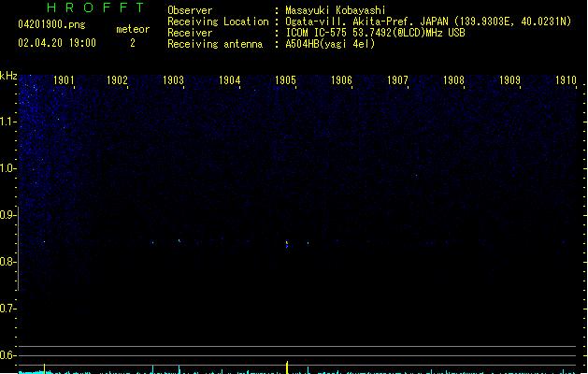Click the meteor echo dot near 1903
588x374 pixels.
pyautogui.click(x=179, y=240)
